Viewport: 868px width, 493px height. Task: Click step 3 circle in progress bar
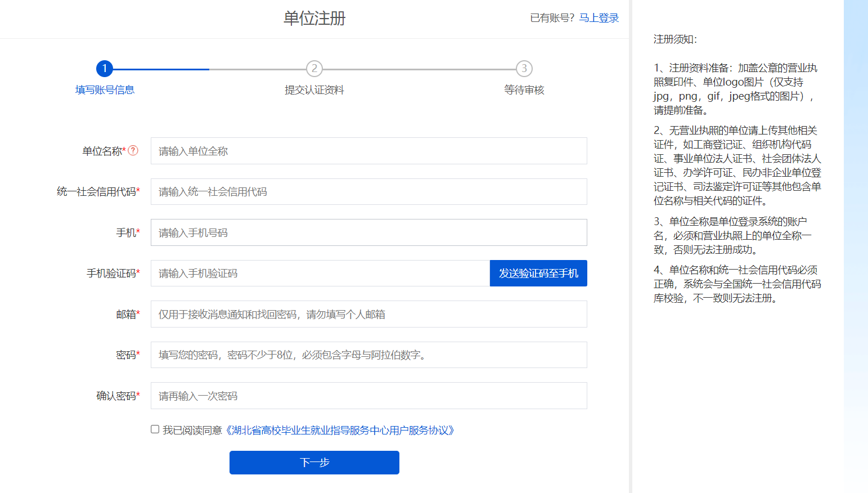point(524,69)
